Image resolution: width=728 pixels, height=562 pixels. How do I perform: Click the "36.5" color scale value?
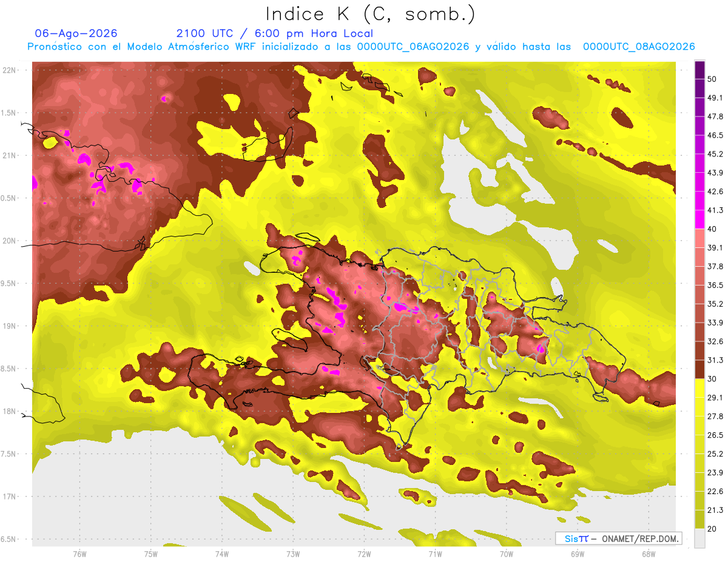click(715, 285)
